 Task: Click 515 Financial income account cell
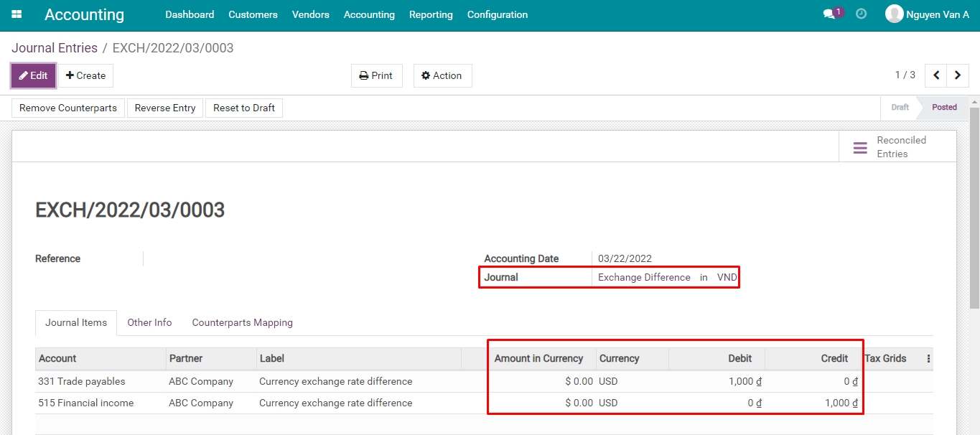point(85,403)
